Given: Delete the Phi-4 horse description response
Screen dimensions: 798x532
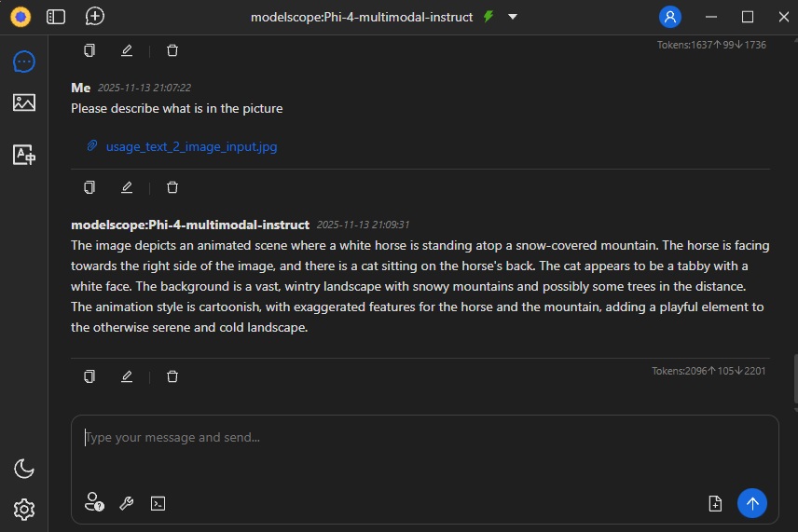Looking at the screenshot, I should pos(172,376).
